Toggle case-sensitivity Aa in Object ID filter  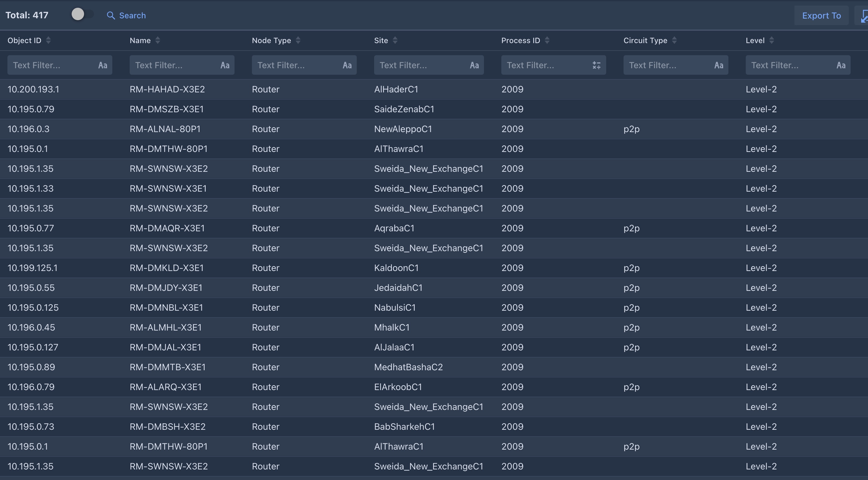pos(103,65)
